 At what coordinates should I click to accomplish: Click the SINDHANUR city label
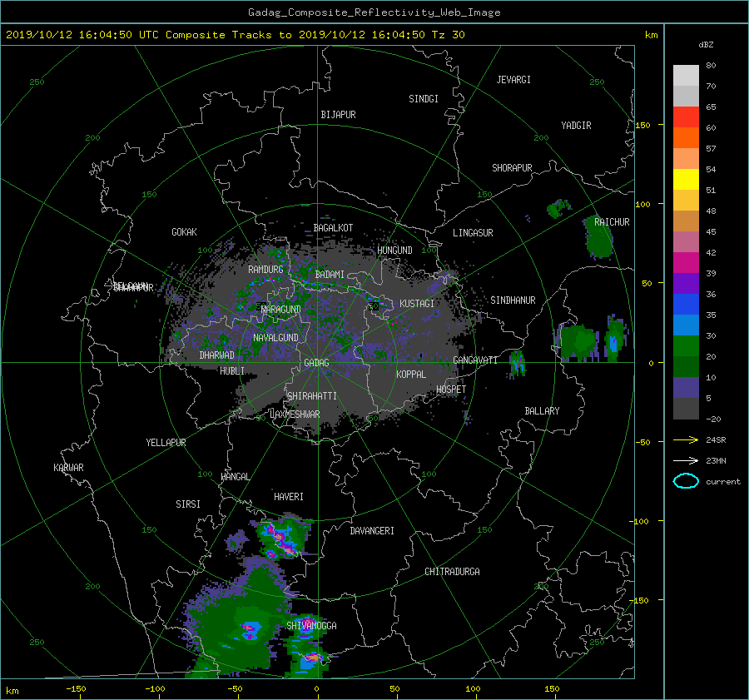pos(513,300)
